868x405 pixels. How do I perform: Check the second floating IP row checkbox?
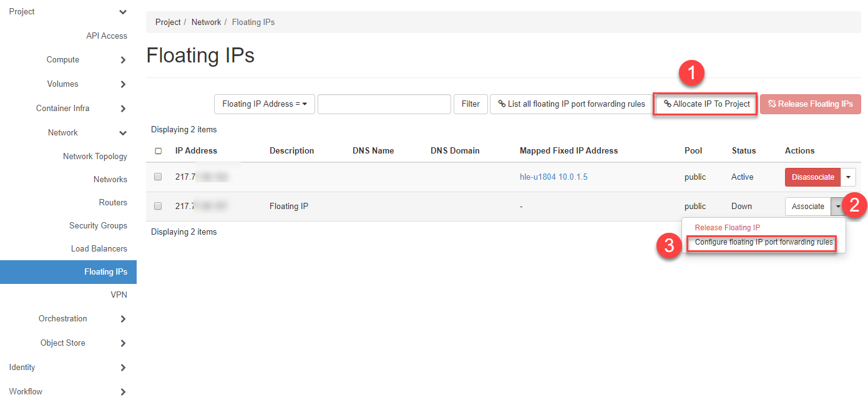(158, 206)
